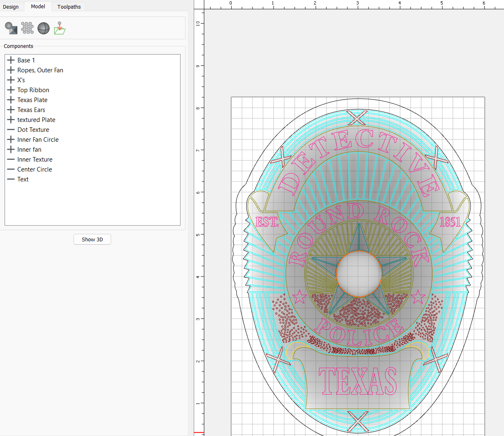Select the textured Plate component
Viewport: 504px width, 436px height.
pos(36,120)
